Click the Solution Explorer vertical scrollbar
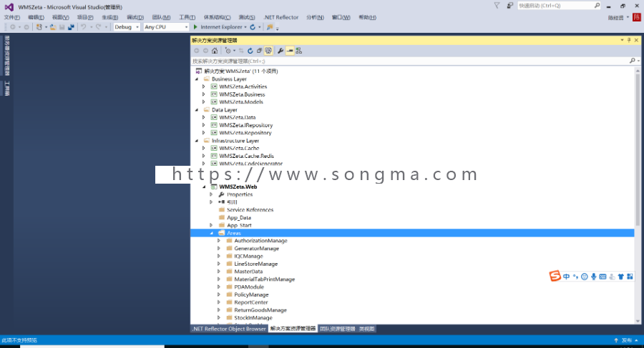The width and height of the screenshot is (644, 348). pos(638,150)
